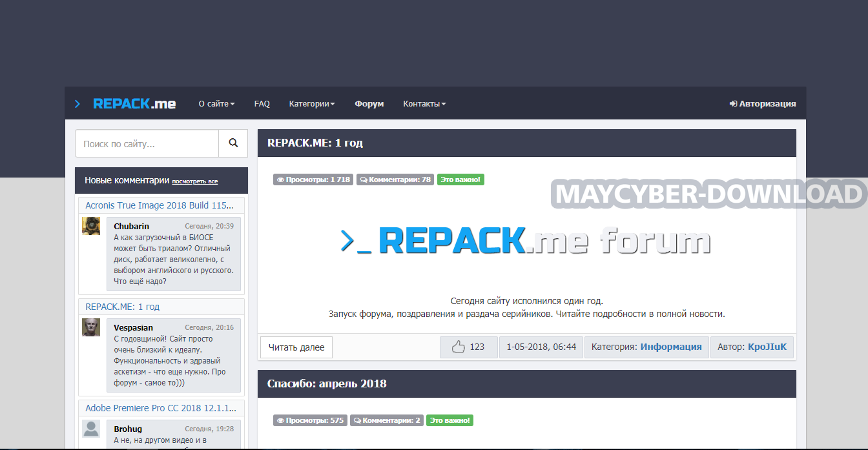Viewport: 868px width, 450px height.
Task: Open Vespasian's avatar image
Action: (91, 327)
